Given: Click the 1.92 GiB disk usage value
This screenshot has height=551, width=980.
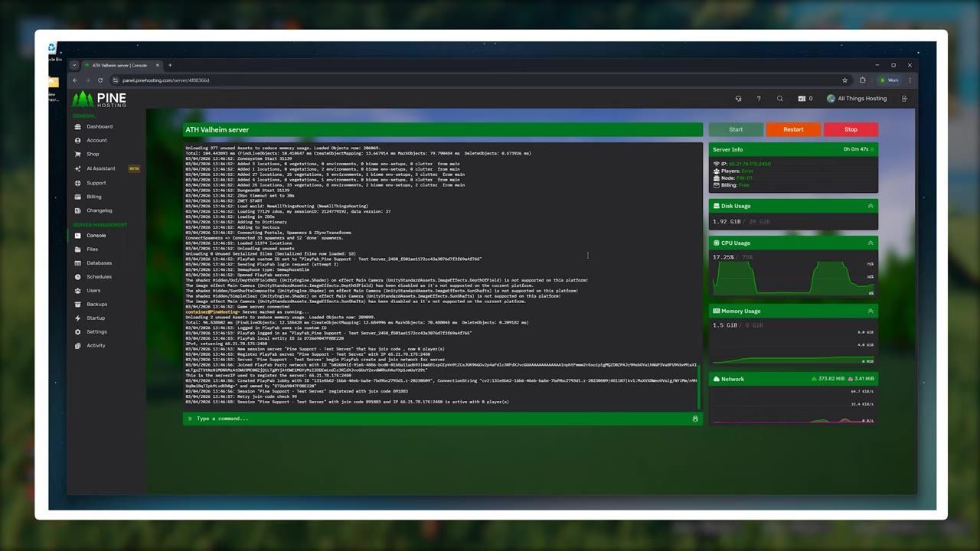Looking at the screenshot, I should point(727,221).
